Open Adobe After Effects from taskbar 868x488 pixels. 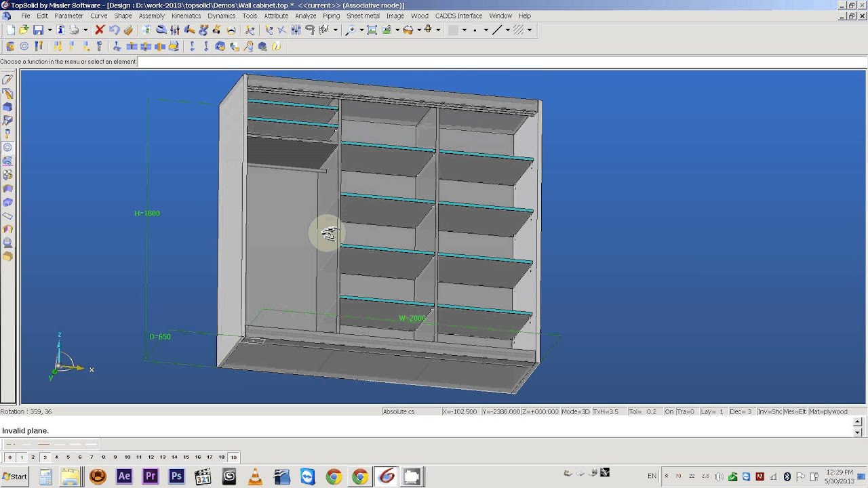pos(124,476)
